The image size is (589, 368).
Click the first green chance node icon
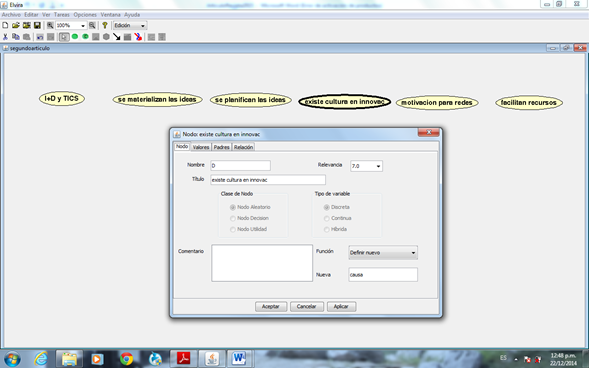tap(75, 36)
